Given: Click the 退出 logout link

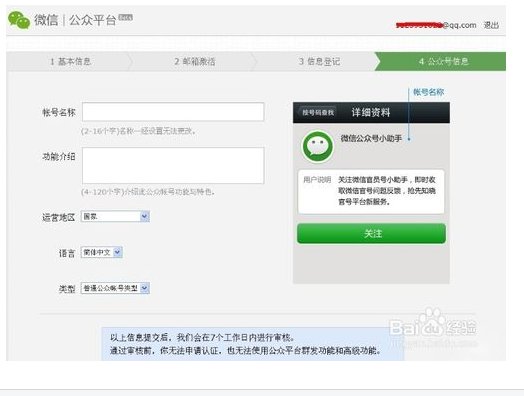Looking at the screenshot, I should click(491, 25).
